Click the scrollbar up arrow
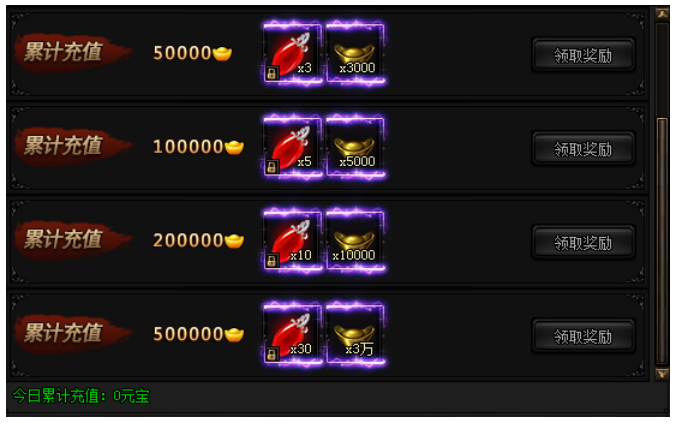The width and height of the screenshot is (681, 425). pyautogui.click(x=662, y=13)
